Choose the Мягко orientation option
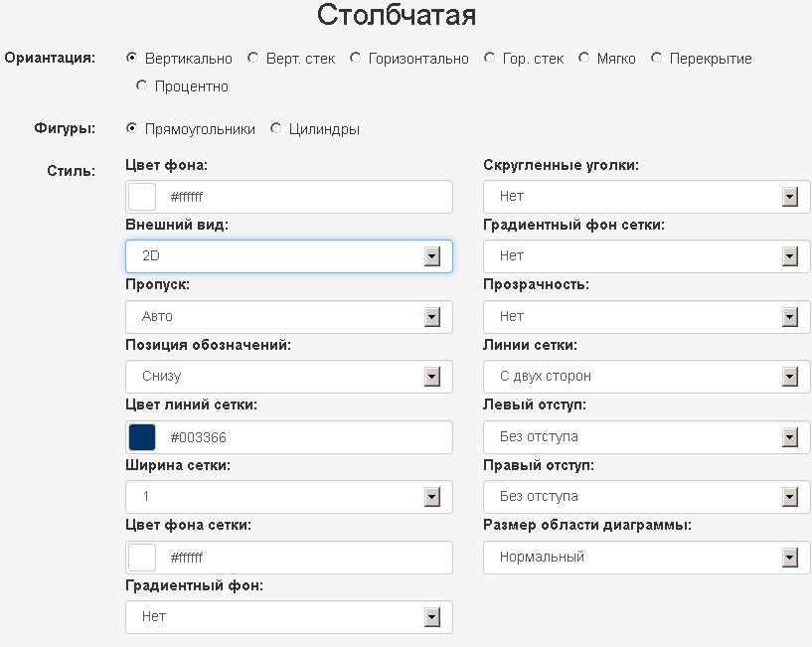The image size is (812, 647). point(584,58)
